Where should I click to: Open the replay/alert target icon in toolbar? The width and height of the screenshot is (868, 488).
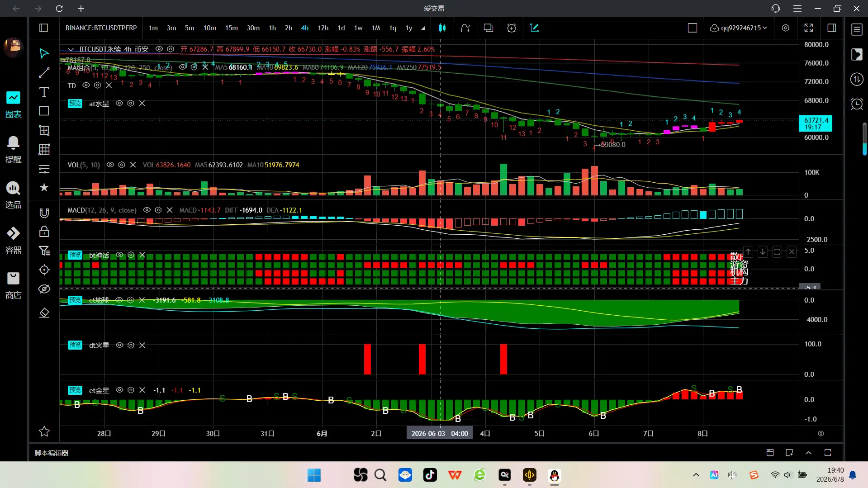511,28
